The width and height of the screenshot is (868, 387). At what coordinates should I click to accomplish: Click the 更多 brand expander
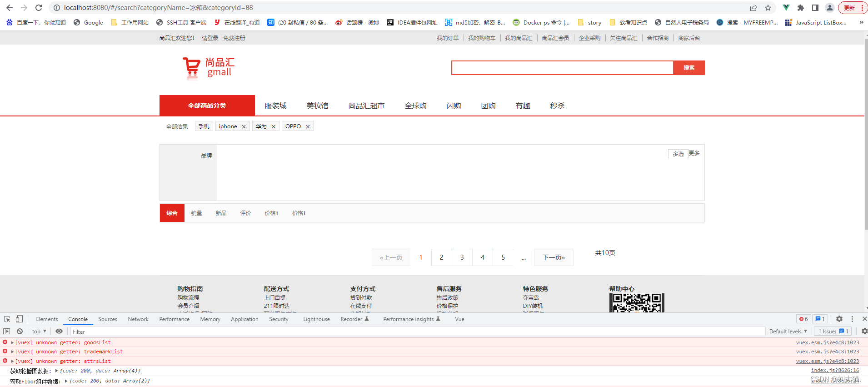[x=694, y=153]
